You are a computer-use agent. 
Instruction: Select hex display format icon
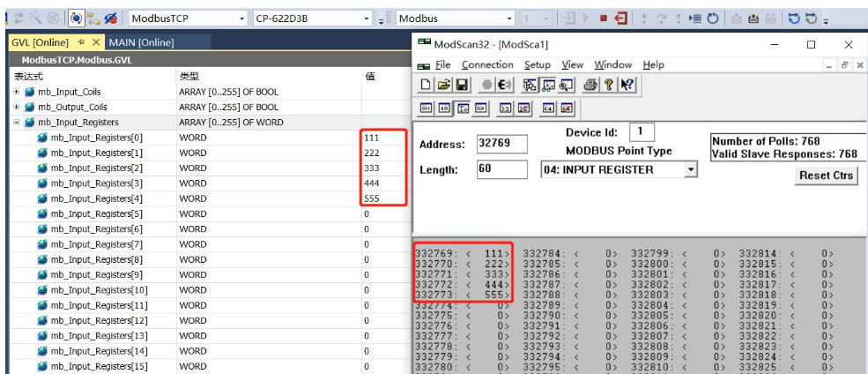[x=480, y=108]
